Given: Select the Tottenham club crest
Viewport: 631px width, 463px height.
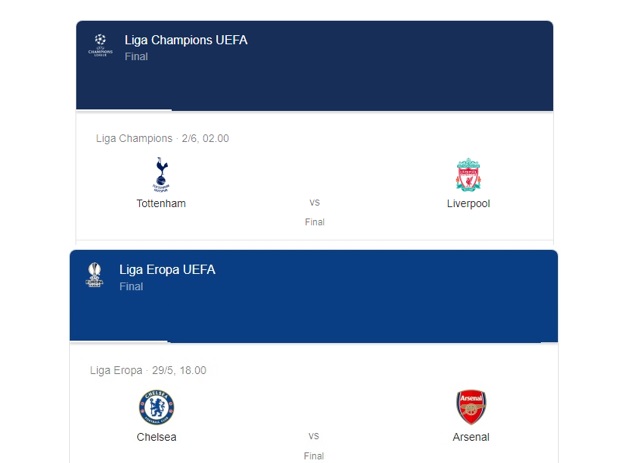Looking at the screenshot, I should coord(161,174).
